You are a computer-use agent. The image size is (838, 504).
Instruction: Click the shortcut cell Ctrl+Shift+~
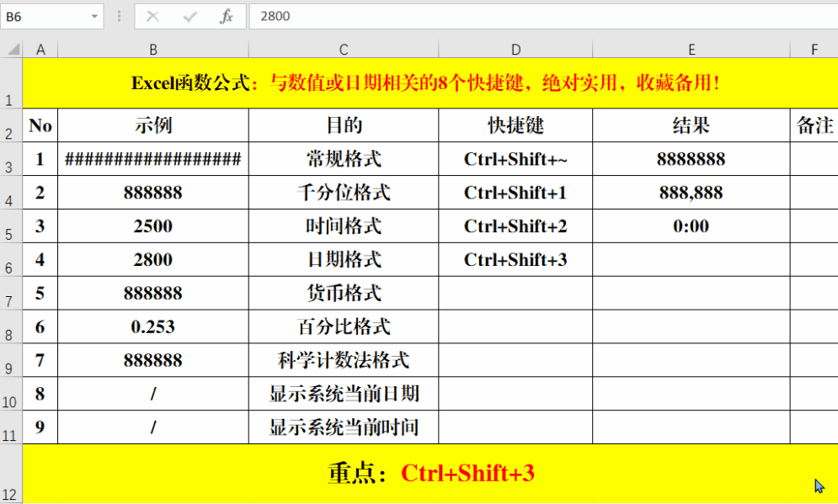pos(515,158)
